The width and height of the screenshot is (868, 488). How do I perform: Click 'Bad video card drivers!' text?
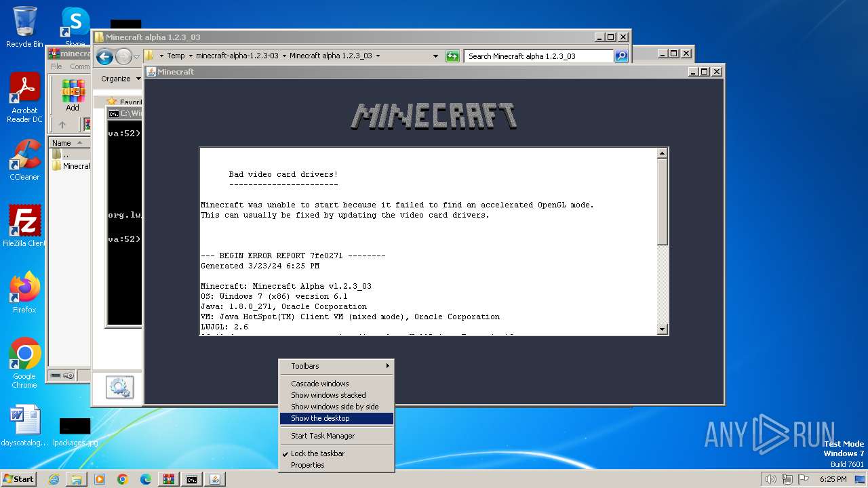click(x=283, y=174)
